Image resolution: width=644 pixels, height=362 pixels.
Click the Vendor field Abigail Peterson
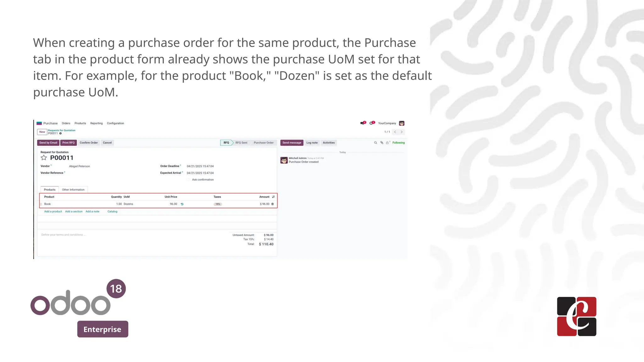click(x=80, y=166)
